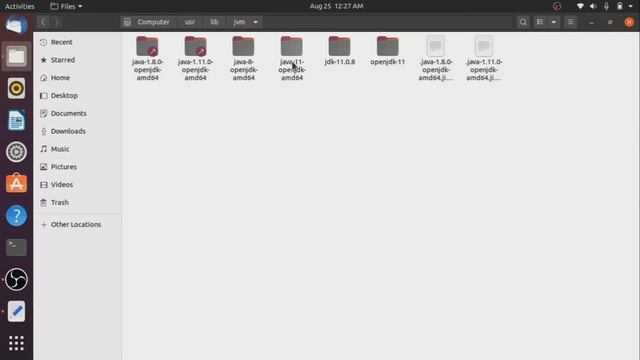
Task: Click the volume icon in top bar
Action: [x=593, y=6]
